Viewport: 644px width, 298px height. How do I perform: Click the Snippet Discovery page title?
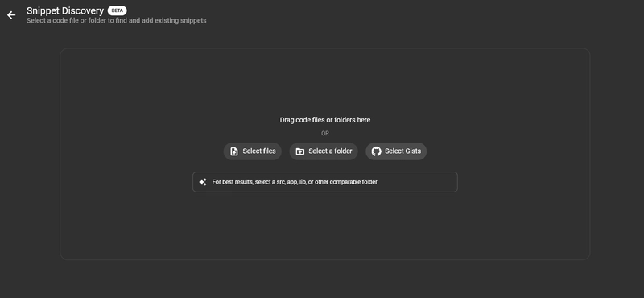coord(65,10)
